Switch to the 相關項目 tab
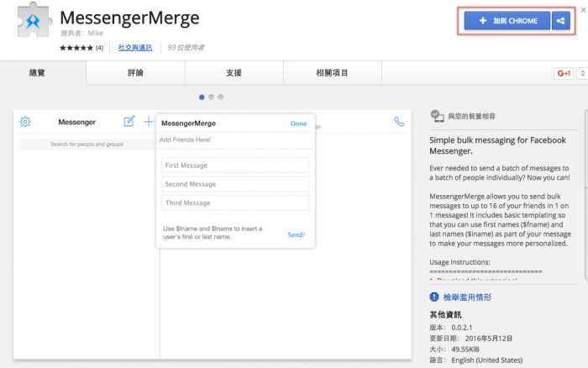 coord(333,73)
